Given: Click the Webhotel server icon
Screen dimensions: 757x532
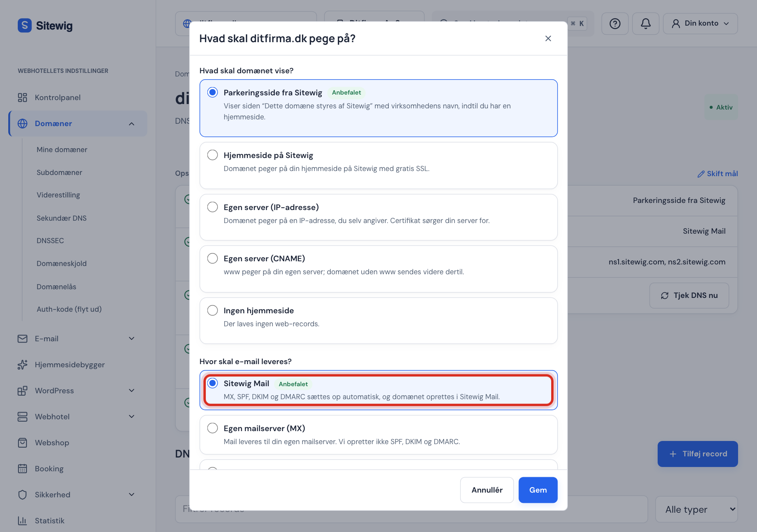Looking at the screenshot, I should (x=22, y=417).
